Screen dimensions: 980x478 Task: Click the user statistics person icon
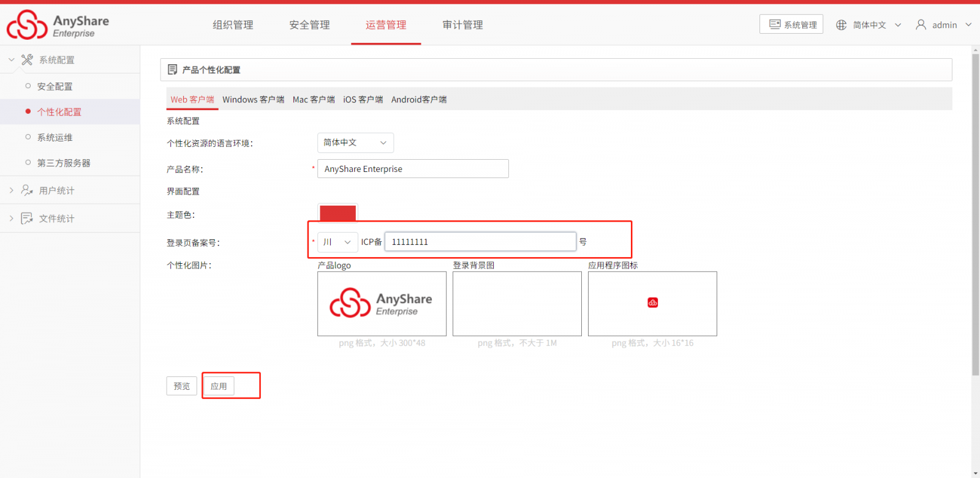[27, 190]
